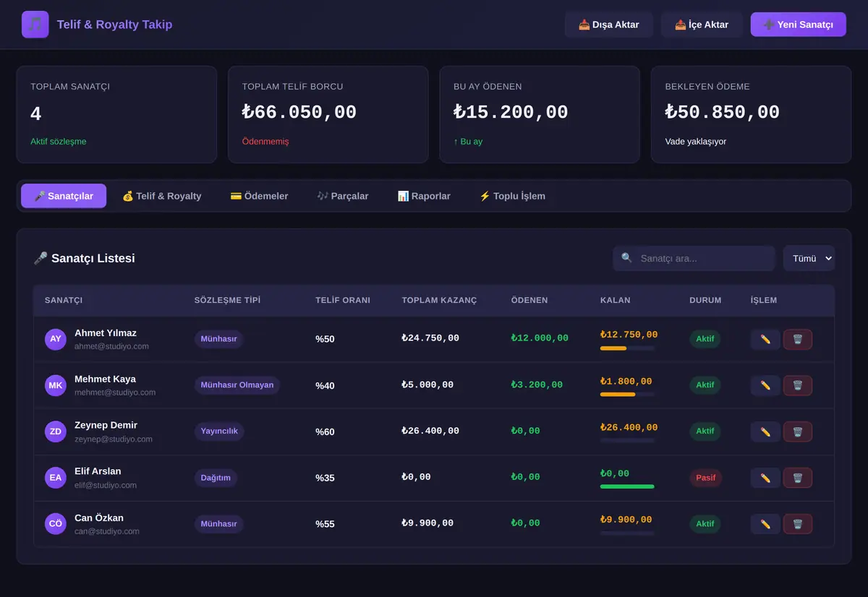Image resolution: width=868 pixels, height=597 pixels.
Task: Focus the Sanatçı ara search field
Action: coord(694,258)
